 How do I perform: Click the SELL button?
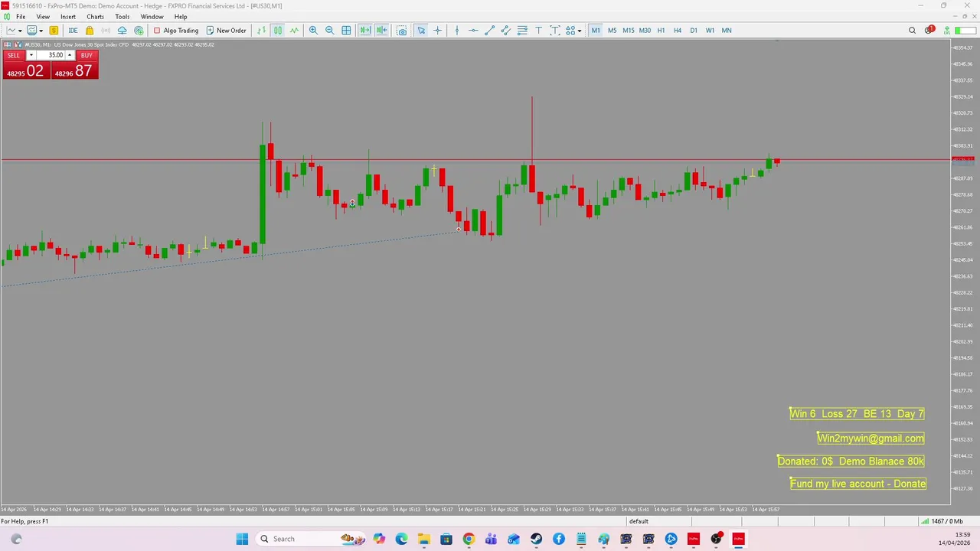(x=14, y=55)
